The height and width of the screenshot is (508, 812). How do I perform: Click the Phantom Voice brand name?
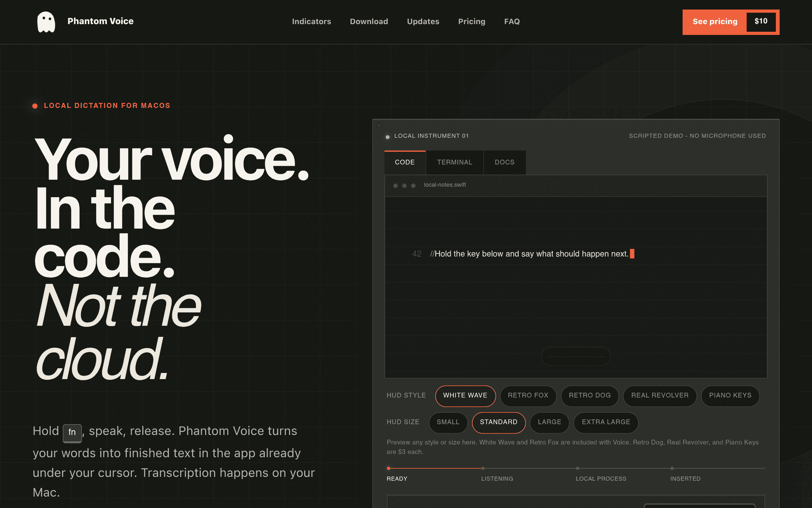(x=100, y=21)
